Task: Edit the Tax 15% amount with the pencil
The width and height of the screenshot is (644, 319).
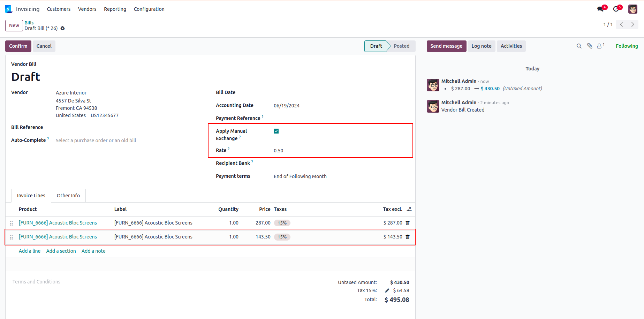Action: pos(387,290)
